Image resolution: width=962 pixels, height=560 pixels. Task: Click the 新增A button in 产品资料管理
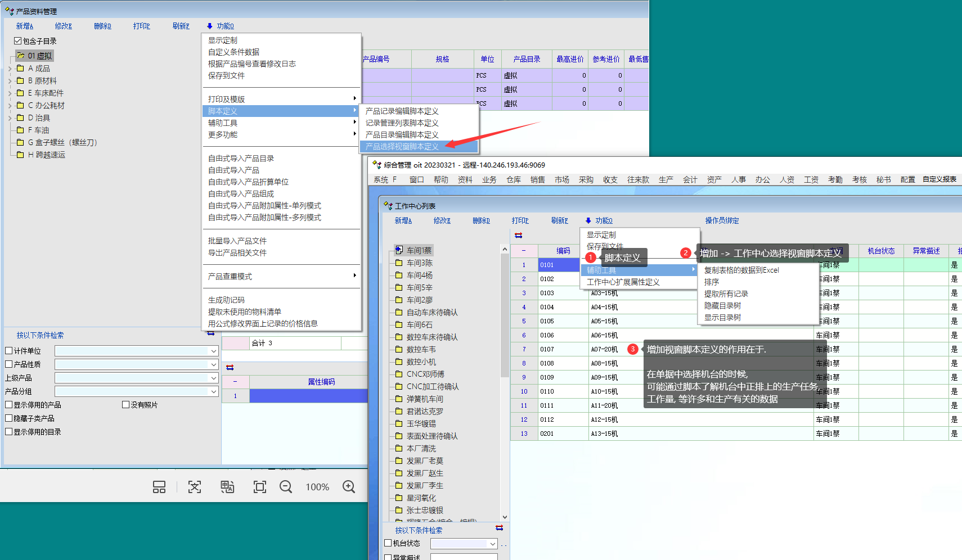pyautogui.click(x=24, y=26)
